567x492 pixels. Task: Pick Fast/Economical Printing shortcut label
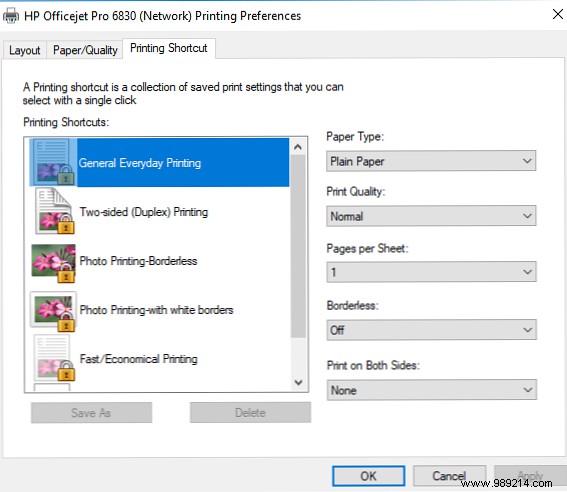click(x=138, y=359)
